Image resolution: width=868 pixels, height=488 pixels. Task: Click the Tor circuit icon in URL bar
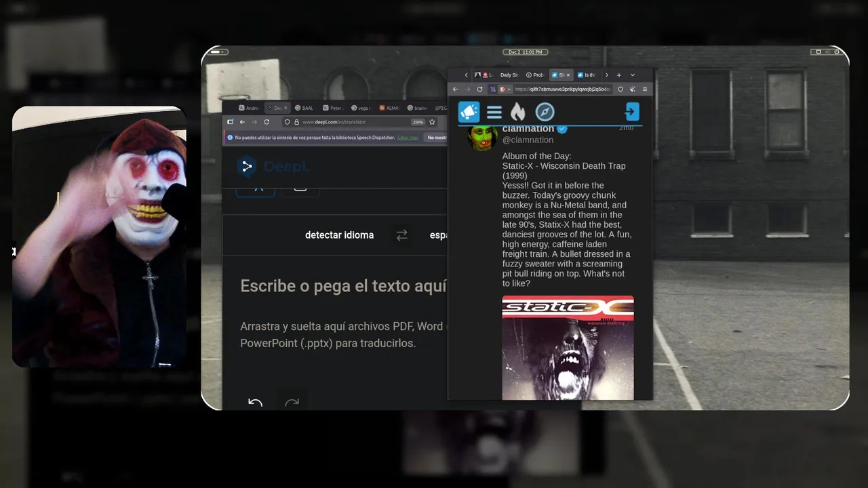click(493, 89)
